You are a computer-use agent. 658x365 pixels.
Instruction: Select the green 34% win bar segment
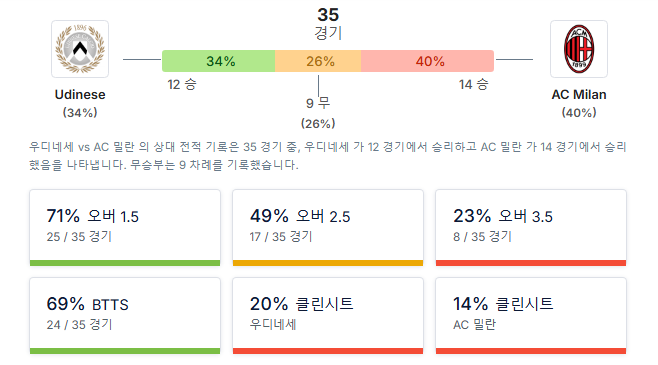219,61
